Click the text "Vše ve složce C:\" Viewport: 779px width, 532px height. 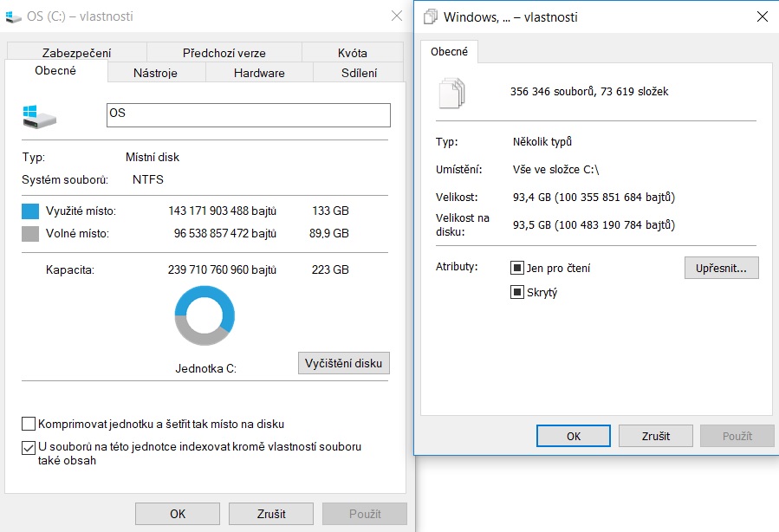pyautogui.click(x=556, y=169)
